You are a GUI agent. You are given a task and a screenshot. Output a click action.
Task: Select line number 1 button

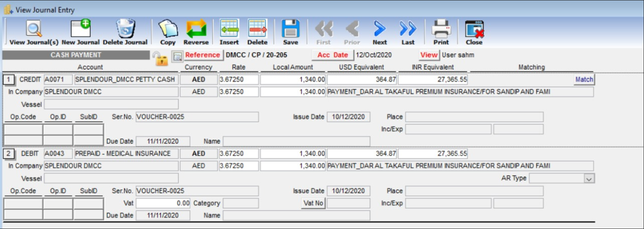8,79
